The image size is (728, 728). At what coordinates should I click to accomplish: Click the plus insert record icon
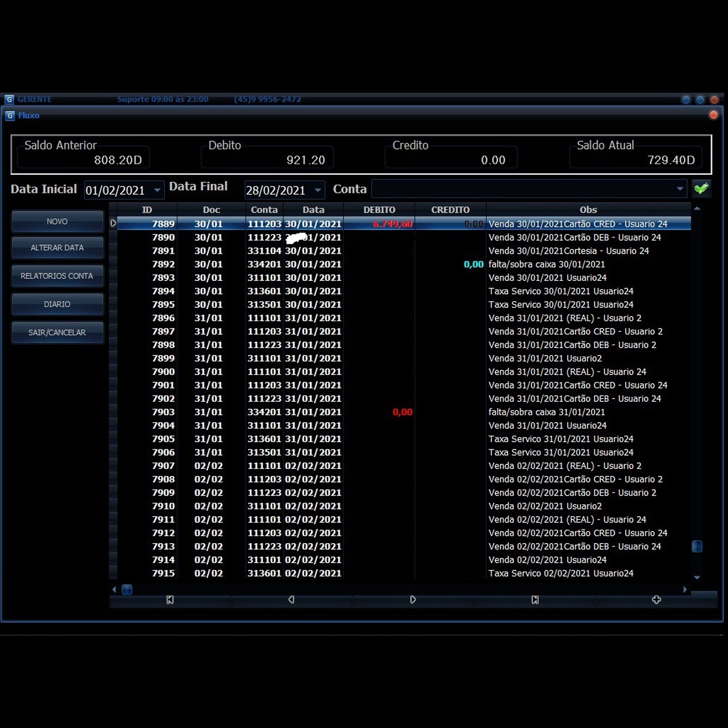[656, 600]
